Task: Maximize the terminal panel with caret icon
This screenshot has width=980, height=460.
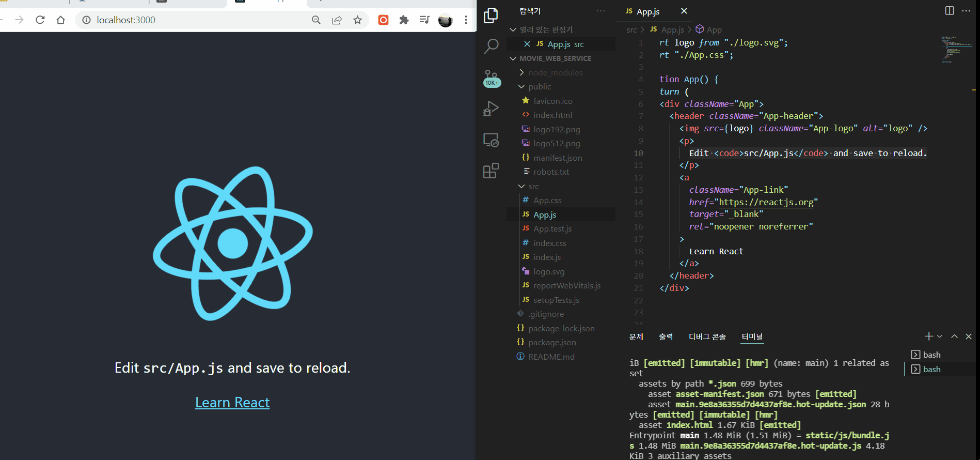Action: tap(954, 336)
